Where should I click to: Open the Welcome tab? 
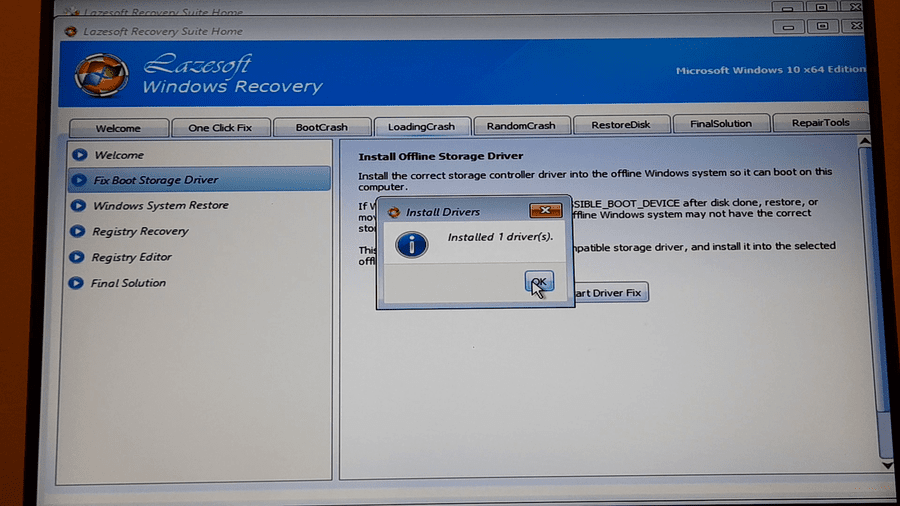118,128
